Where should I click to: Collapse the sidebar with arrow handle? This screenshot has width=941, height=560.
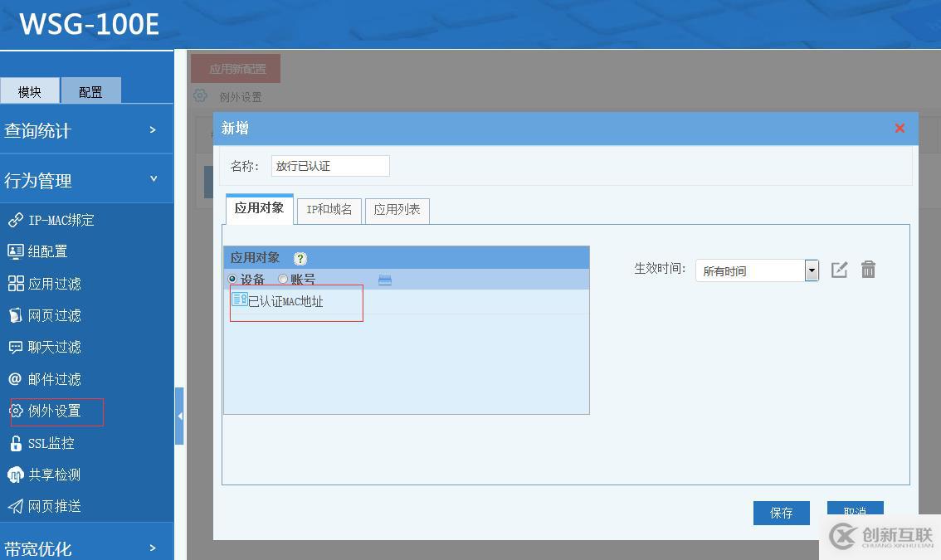179,416
